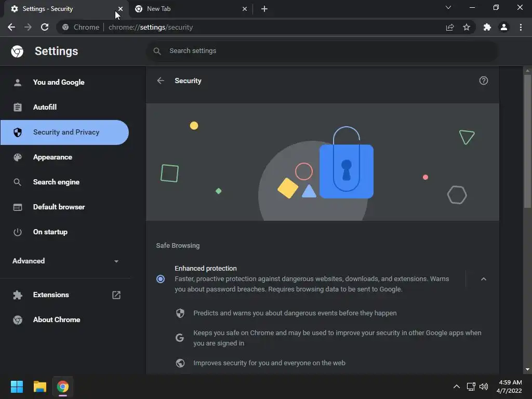The image size is (532, 399).
Task: Click the browser forward arrow
Action: click(28, 27)
